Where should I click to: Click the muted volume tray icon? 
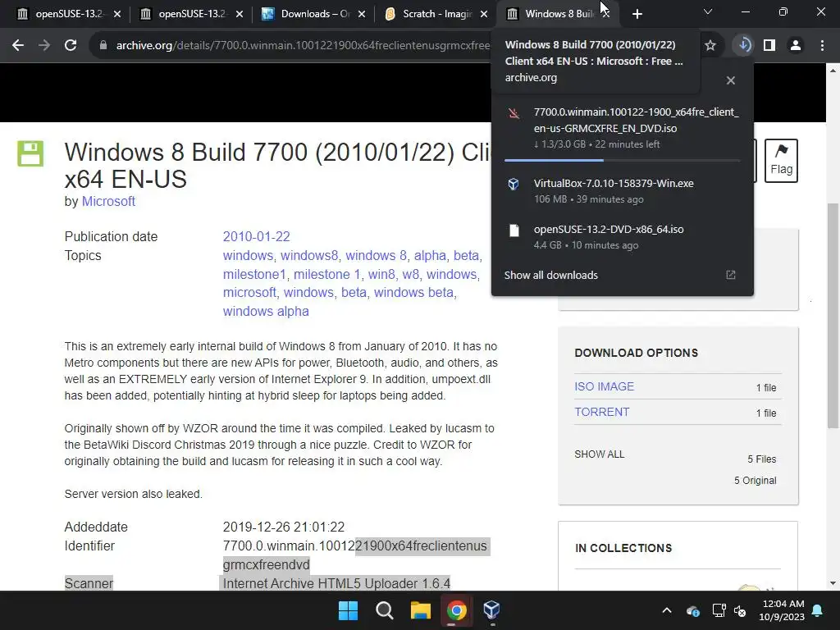coord(741,610)
